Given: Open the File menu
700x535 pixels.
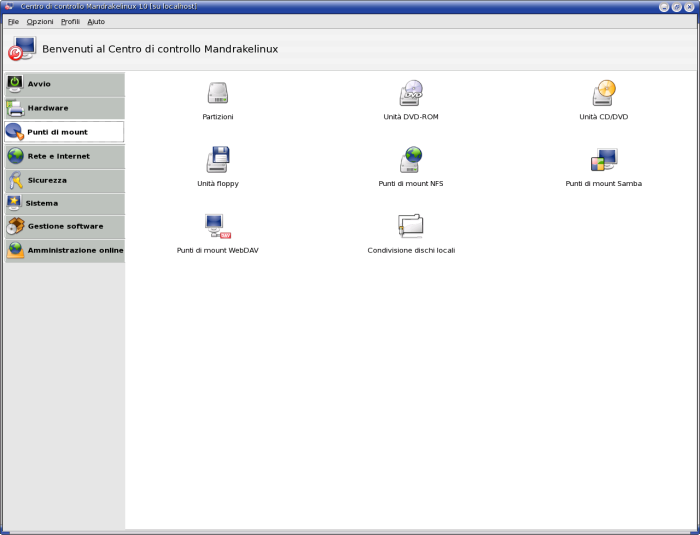Looking at the screenshot, I should (x=13, y=21).
